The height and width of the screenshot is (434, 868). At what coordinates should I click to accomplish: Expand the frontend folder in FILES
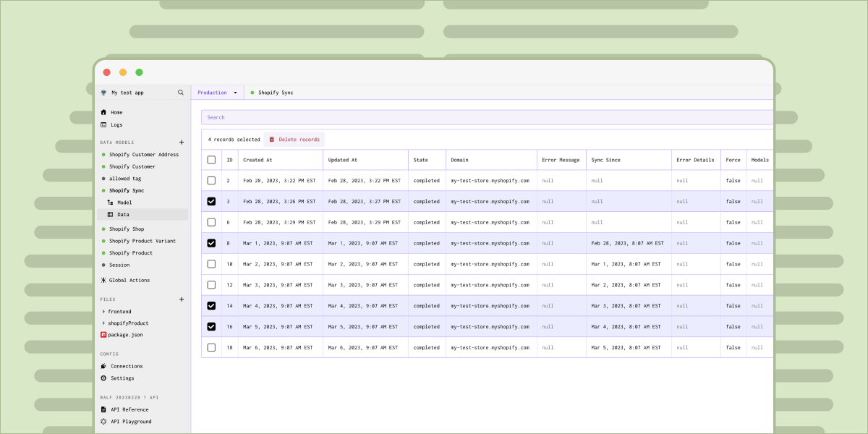tap(103, 311)
